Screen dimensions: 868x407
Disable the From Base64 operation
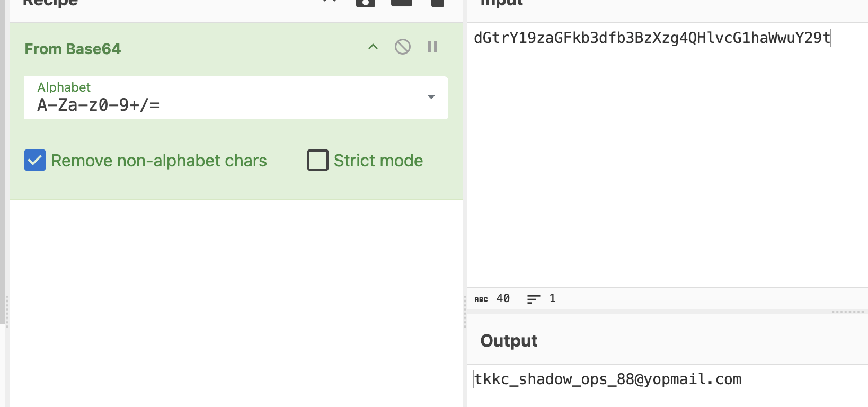pyautogui.click(x=403, y=47)
